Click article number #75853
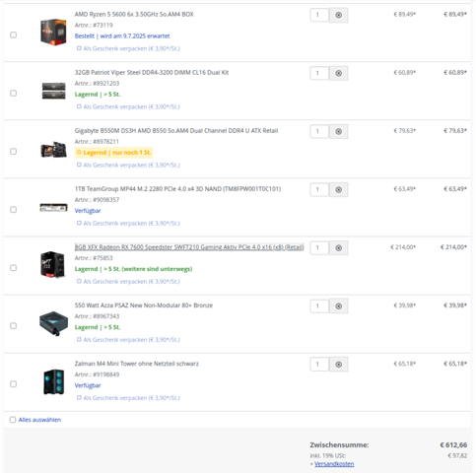 point(102,258)
